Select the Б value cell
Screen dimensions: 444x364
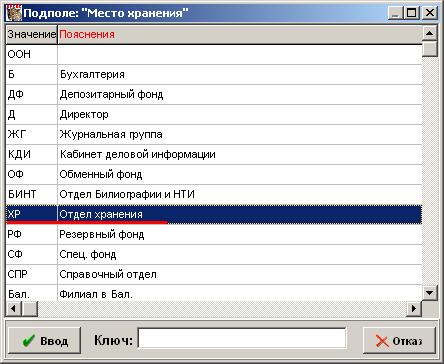click(32, 74)
